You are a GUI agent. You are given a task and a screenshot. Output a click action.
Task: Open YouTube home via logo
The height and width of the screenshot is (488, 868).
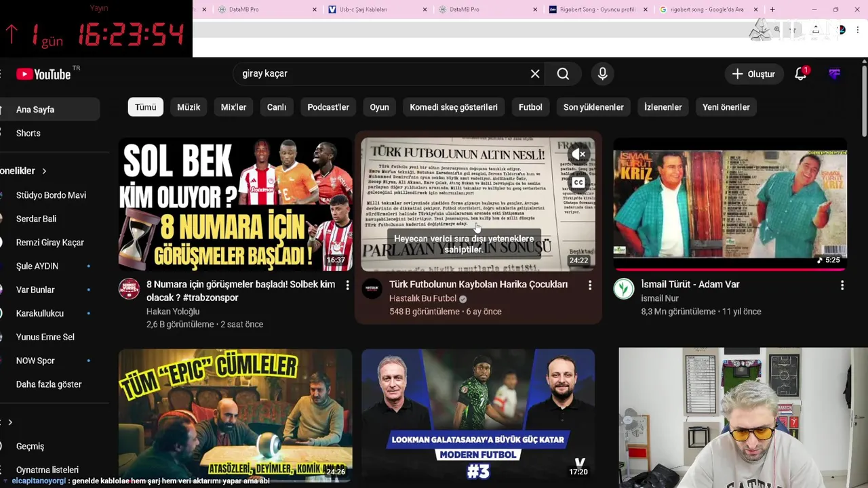point(44,74)
